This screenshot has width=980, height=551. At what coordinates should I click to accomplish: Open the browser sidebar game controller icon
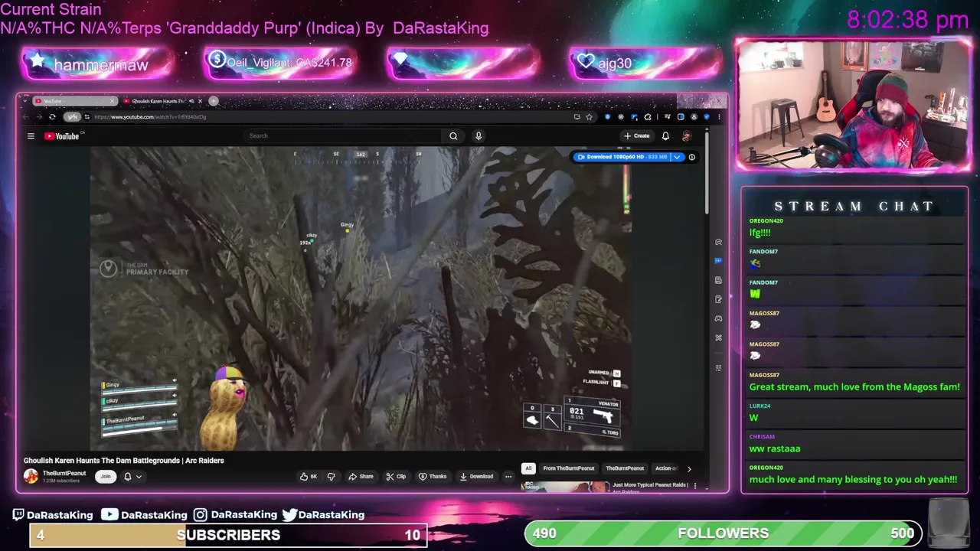[718, 318]
